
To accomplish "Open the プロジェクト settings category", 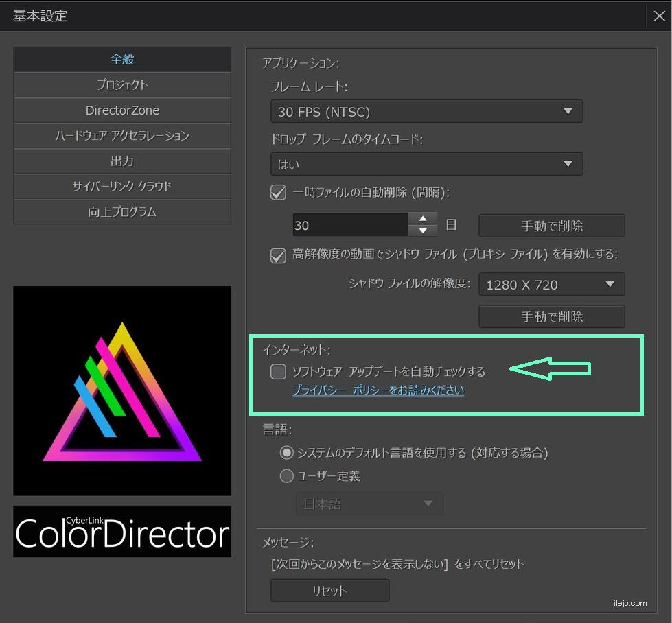I will tap(122, 85).
